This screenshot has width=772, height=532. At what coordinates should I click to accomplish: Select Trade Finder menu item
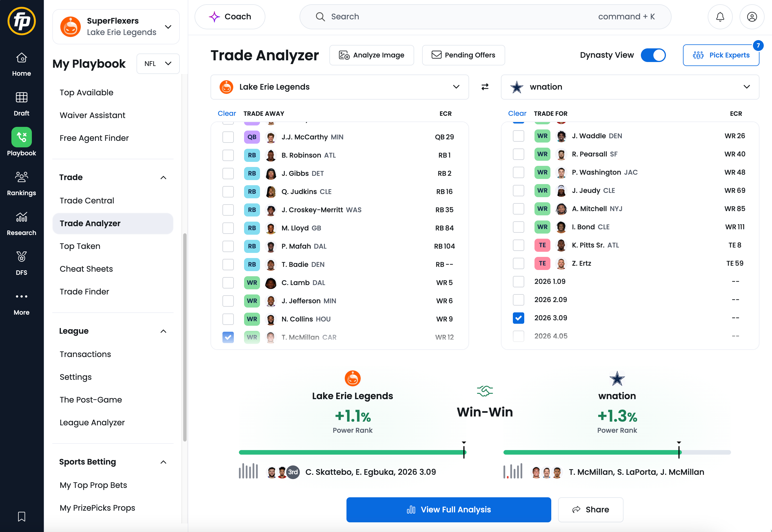tap(84, 292)
